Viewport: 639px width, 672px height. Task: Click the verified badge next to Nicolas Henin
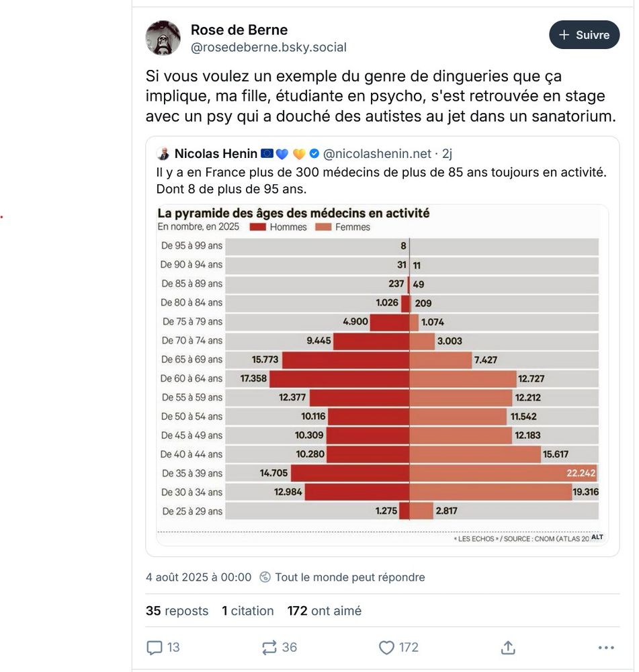313,153
